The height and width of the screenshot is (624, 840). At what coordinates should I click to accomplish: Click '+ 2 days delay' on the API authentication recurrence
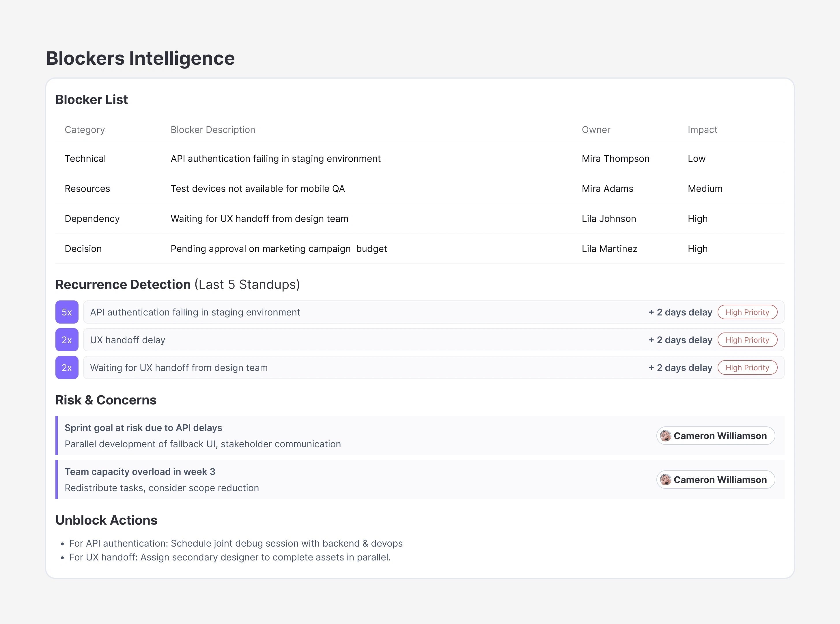coord(680,312)
